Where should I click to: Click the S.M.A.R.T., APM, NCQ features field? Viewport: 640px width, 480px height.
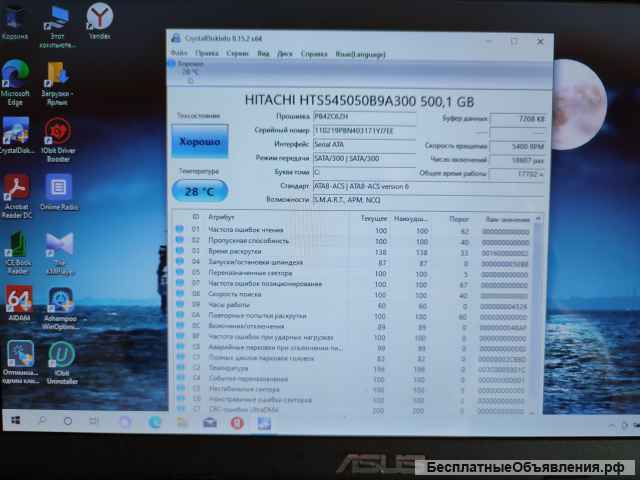(x=429, y=200)
